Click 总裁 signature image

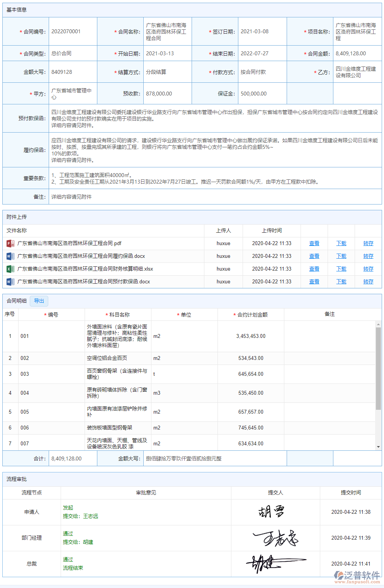275,564
